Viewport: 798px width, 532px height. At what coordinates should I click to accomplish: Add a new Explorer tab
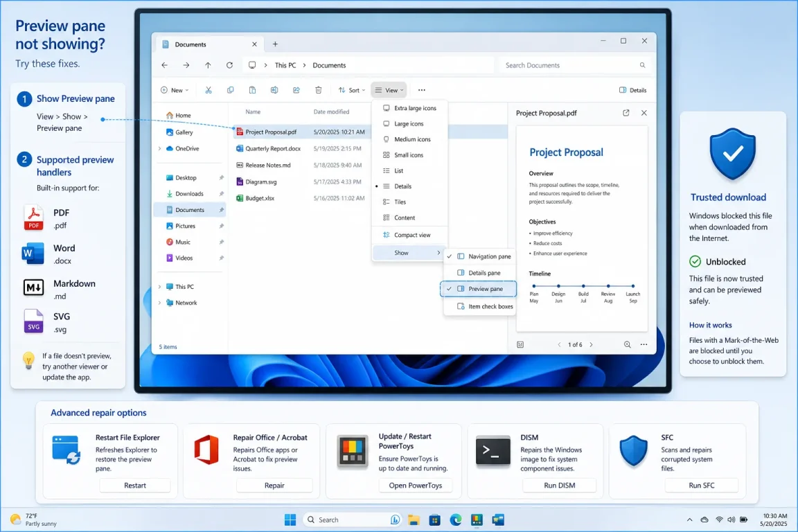pyautogui.click(x=275, y=44)
